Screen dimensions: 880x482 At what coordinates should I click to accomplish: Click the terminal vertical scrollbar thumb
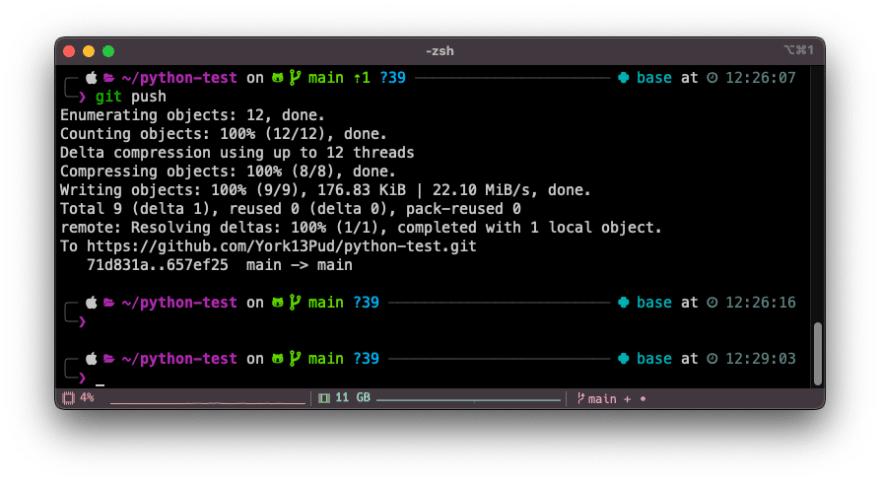818,353
